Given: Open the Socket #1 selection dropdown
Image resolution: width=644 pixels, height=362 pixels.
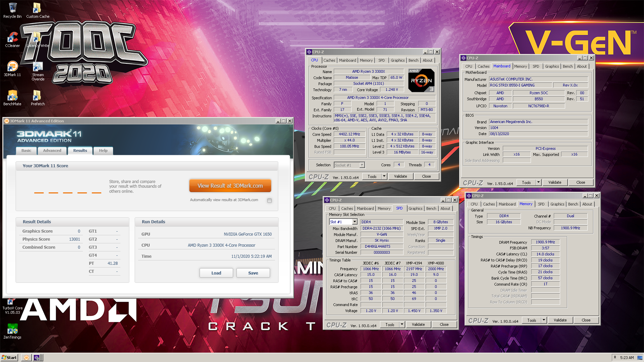Looking at the screenshot, I should point(362,165).
